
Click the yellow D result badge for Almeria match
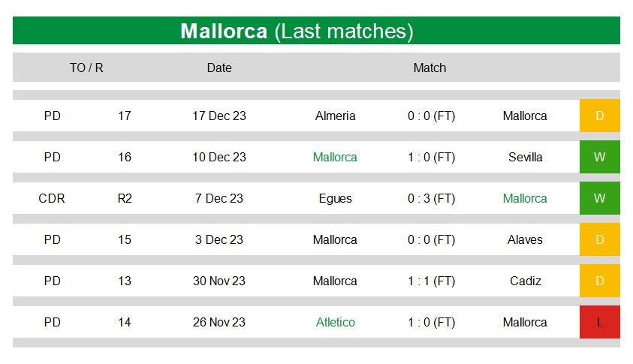click(599, 116)
